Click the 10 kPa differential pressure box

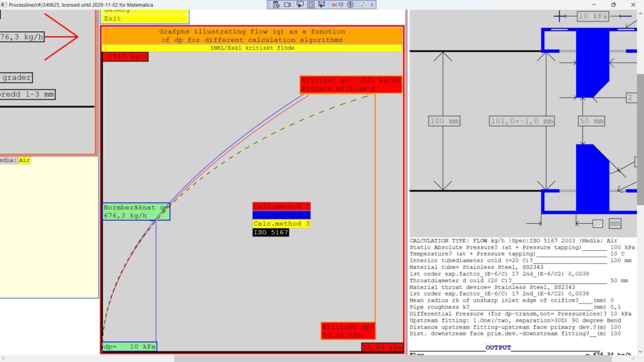[592, 16]
